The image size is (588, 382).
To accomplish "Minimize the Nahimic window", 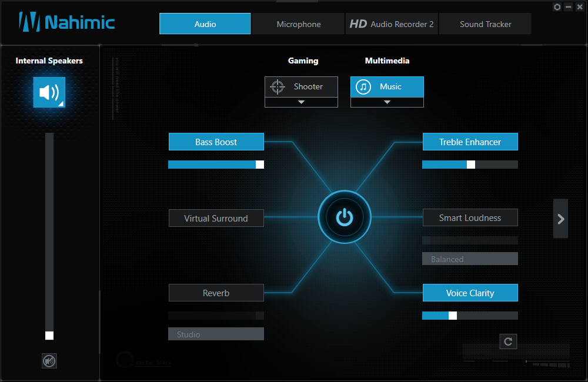I will [569, 7].
